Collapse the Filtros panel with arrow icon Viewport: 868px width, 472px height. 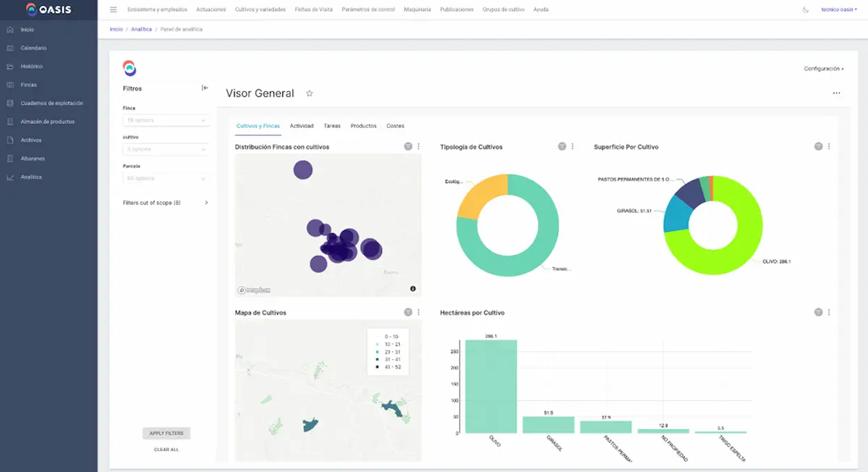coord(205,88)
